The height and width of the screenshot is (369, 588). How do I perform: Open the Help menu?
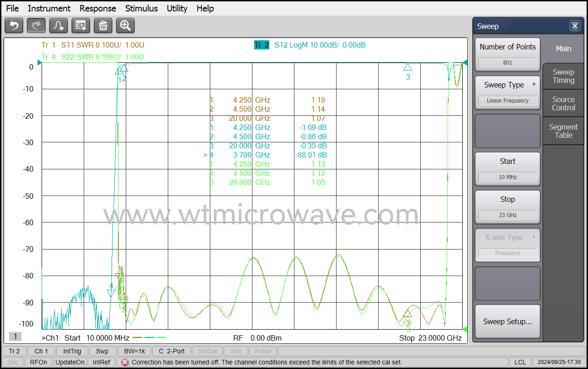click(205, 8)
